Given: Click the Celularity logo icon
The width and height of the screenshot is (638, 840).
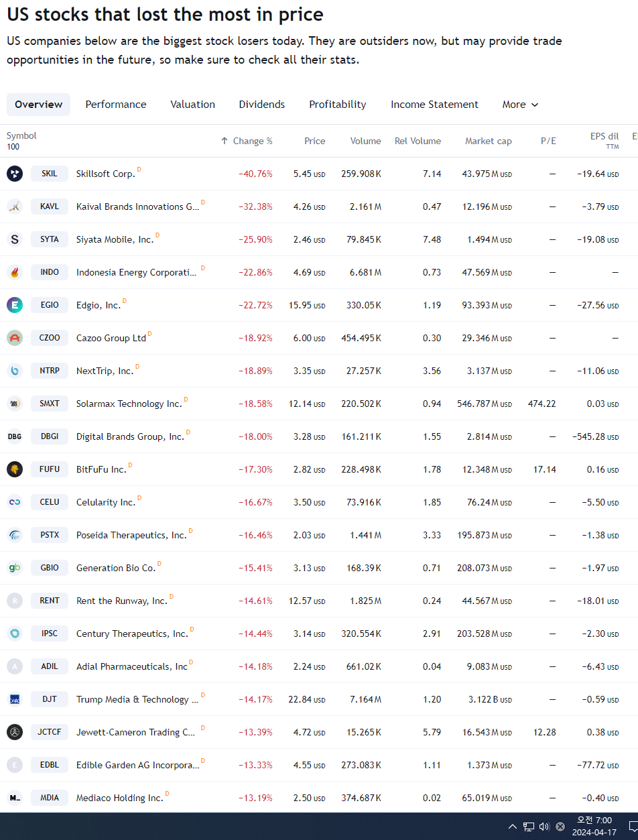Looking at the screenshot, I should [x=15, y=502].
